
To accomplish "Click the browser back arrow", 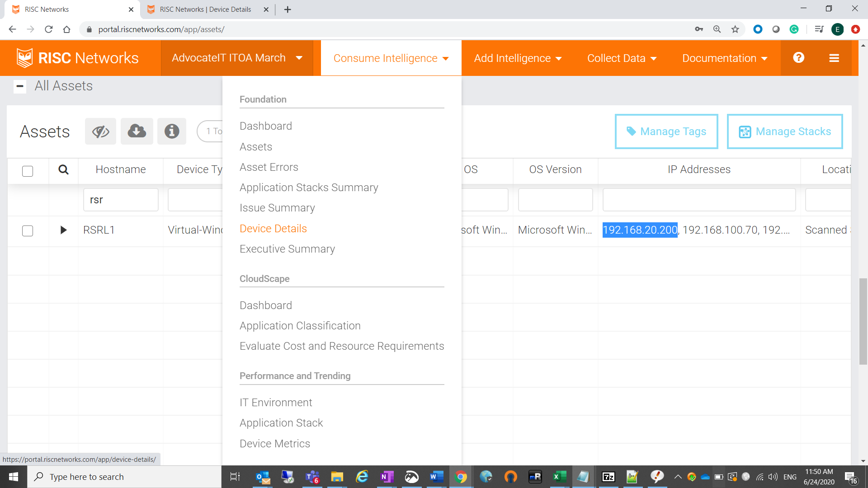I will coord(13,29).
